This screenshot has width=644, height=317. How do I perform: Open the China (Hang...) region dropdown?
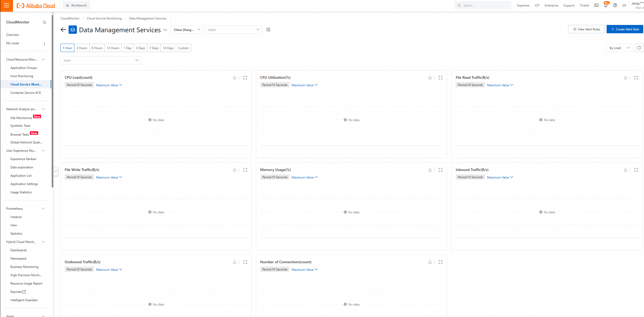click(186, 30)
